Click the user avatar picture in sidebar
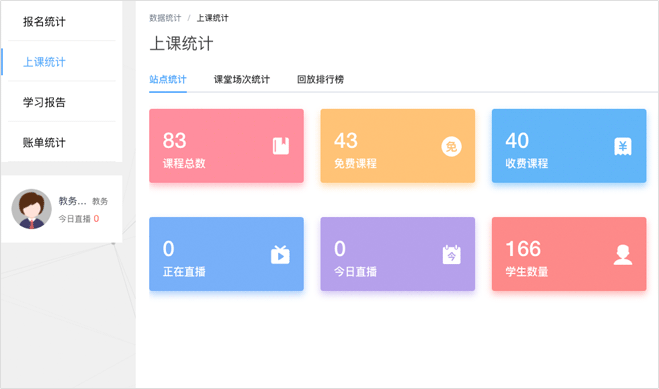The width and height of the screenshot is (659, 389). 32,209
